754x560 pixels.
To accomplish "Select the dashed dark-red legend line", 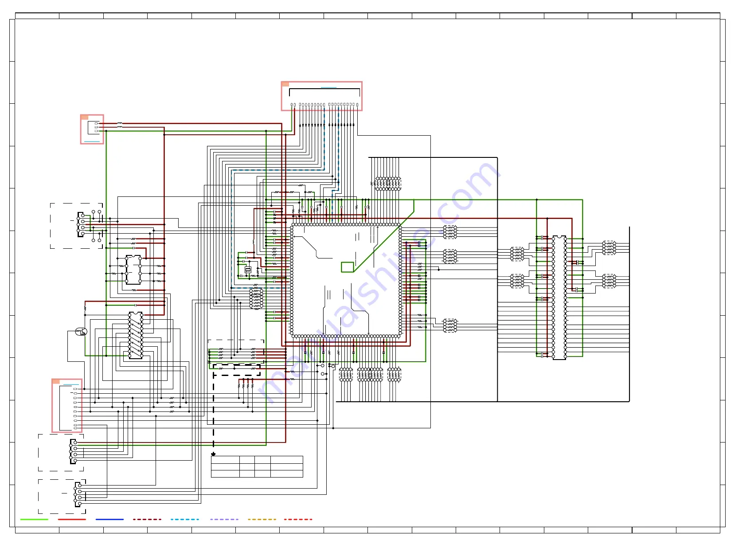I will pos(147,519).
